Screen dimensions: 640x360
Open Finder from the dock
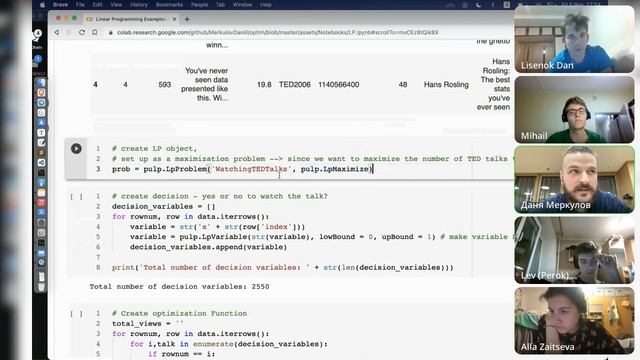click(41, 82)
